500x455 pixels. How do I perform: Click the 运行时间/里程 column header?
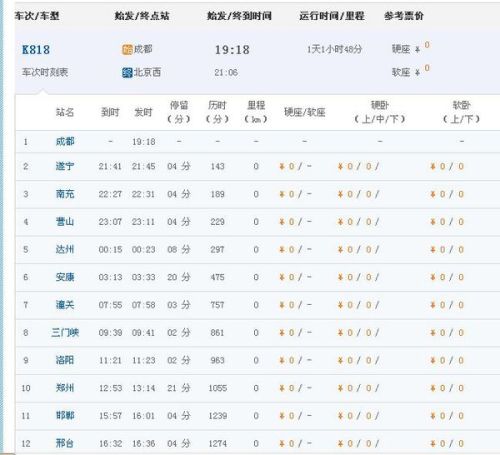click(x=332, y=16)
